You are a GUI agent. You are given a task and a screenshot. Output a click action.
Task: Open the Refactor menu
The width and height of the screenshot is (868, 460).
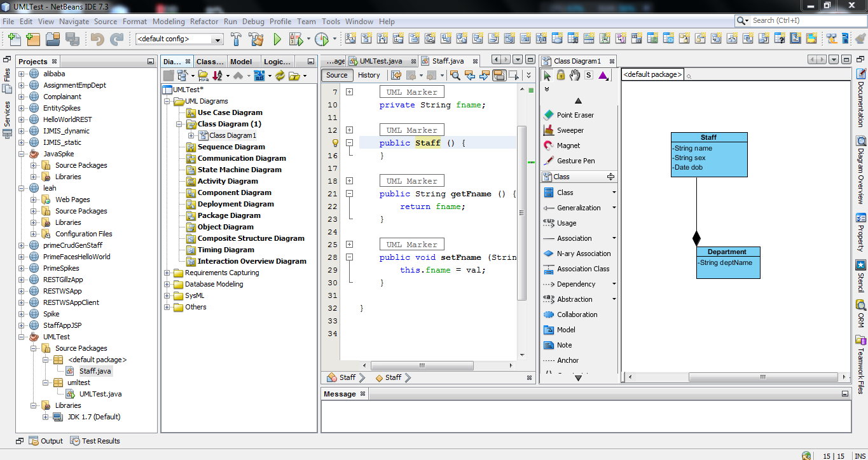pyautogui.click(x=204, y=21)
